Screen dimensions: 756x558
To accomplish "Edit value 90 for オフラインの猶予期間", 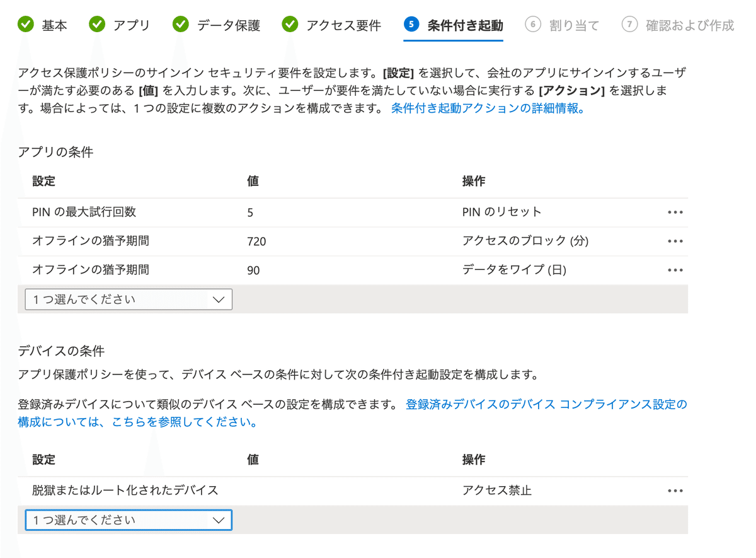I will tap(253, 270).
